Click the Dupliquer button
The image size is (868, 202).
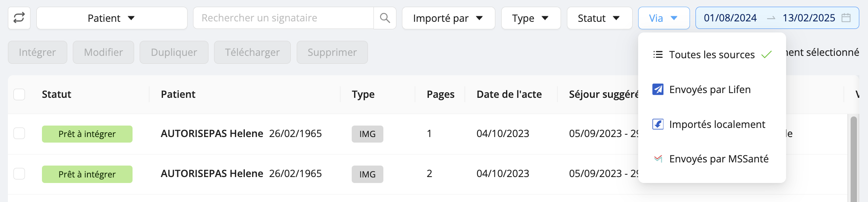click(174, 52)
